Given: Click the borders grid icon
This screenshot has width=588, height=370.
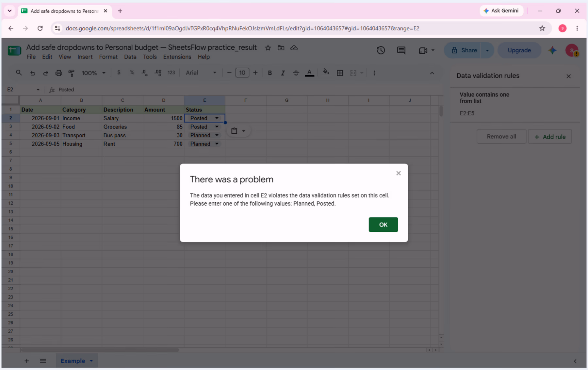Looking at the screenshot, I should pyautogui.click(x=340, y=73).
